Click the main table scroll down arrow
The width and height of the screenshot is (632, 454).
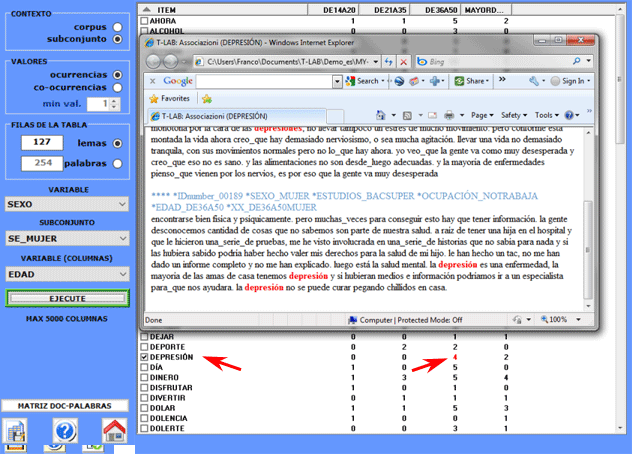click(x=620, y=428)
